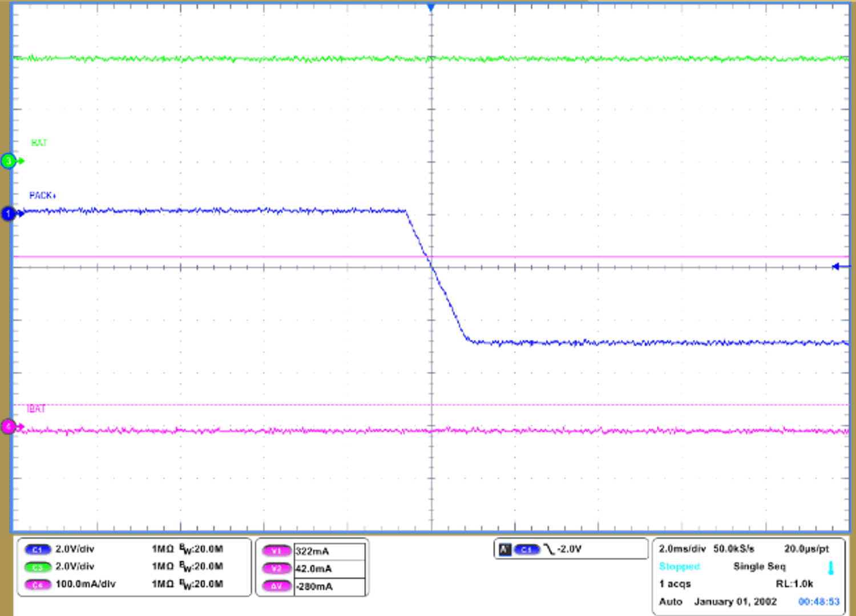The width and height of the screenshot is (856, 616).
Task: Click the 50.0kS/s sample rate readout
Action: pos(734,549)
